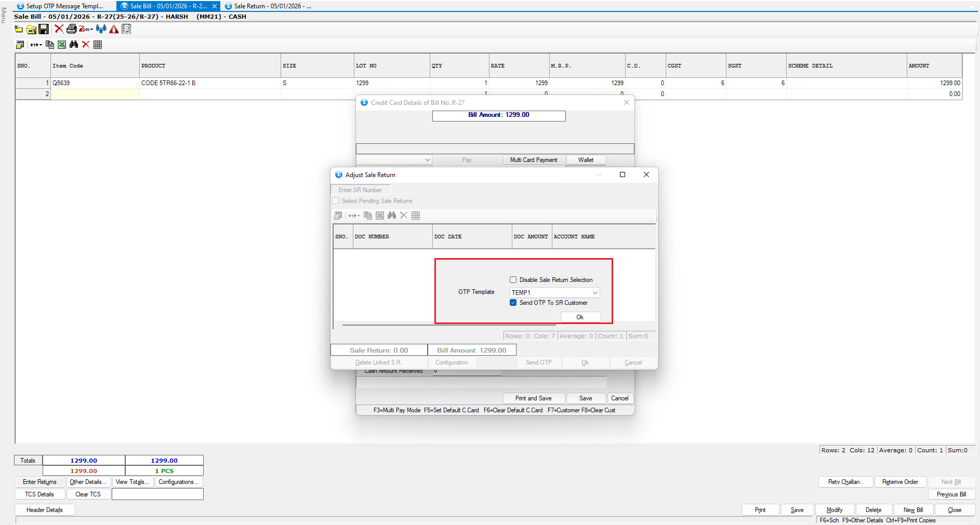Viewport: 980px width, 525px height.
Task: Click the printer icon in main toolbar
Action: click(x=71, y=29)
